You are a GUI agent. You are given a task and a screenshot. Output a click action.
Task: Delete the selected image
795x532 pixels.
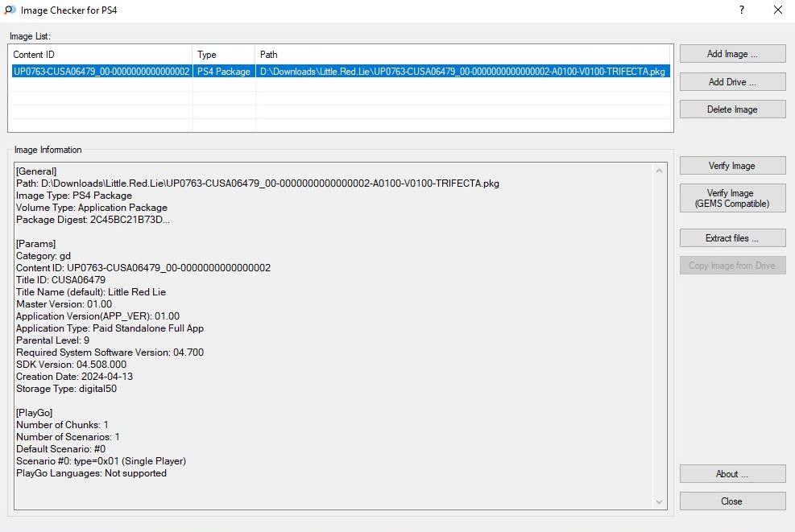click(732, 109)
